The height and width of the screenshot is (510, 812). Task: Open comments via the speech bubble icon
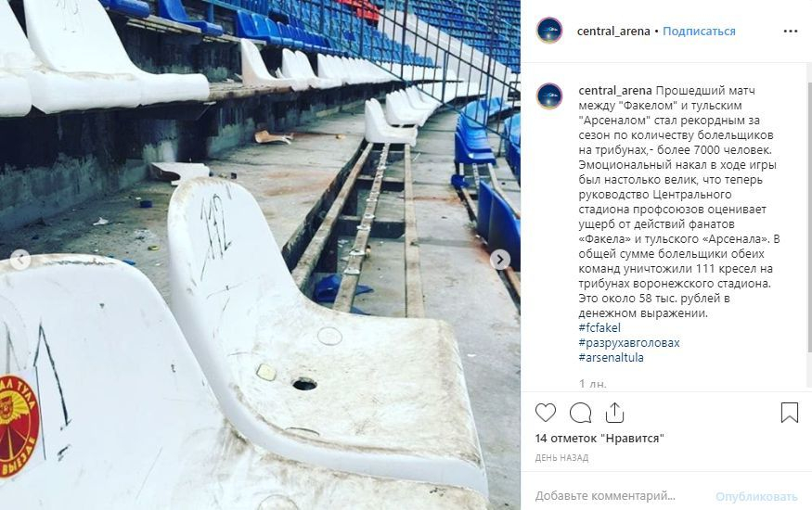tap(581, 413)
